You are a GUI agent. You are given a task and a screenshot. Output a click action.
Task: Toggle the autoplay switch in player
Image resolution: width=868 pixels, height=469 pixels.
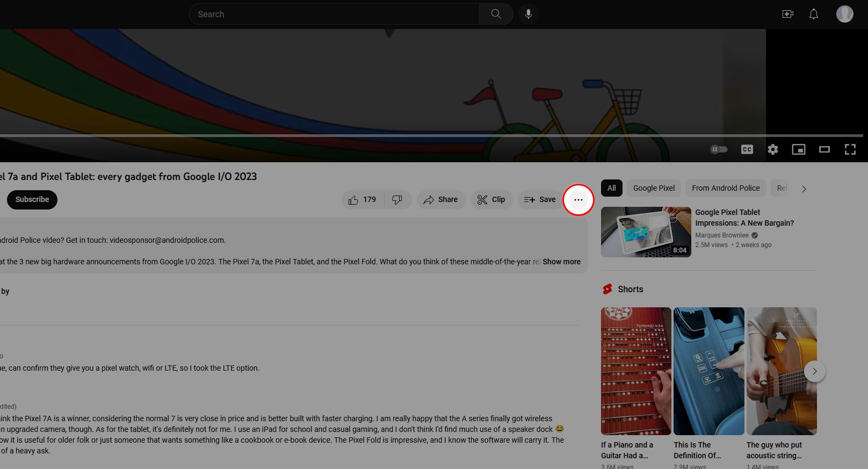point(719,149)
